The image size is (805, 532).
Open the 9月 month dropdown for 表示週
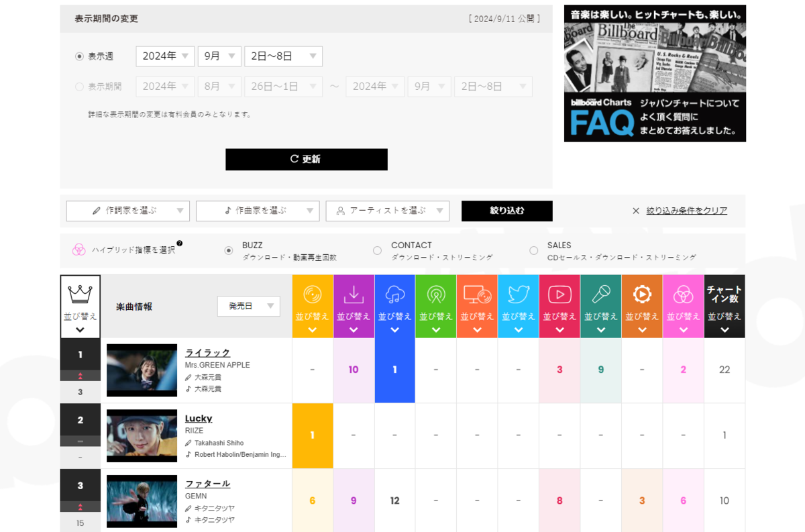click(219, 56)
